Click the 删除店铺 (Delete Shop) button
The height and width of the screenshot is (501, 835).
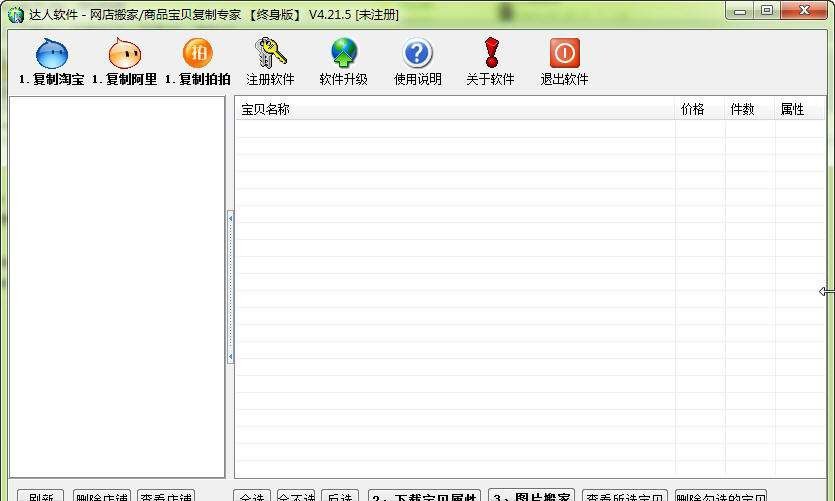102,496
